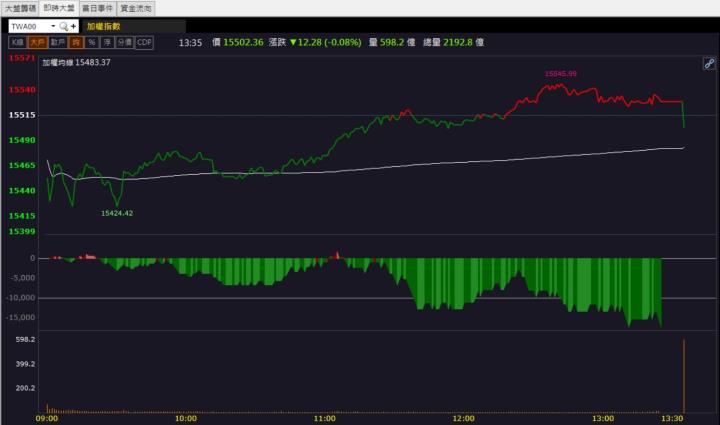Click the CDP indicator button

[144, 43]
